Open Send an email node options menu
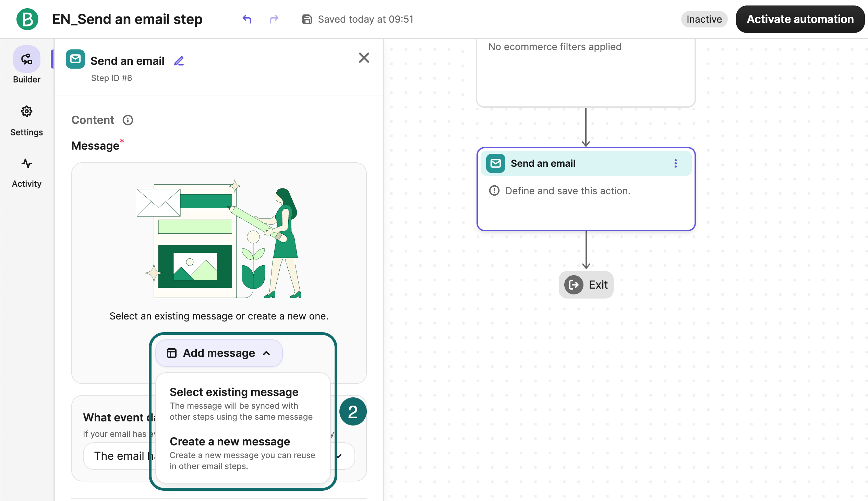 pyautogui.click(x=675, y=163)
